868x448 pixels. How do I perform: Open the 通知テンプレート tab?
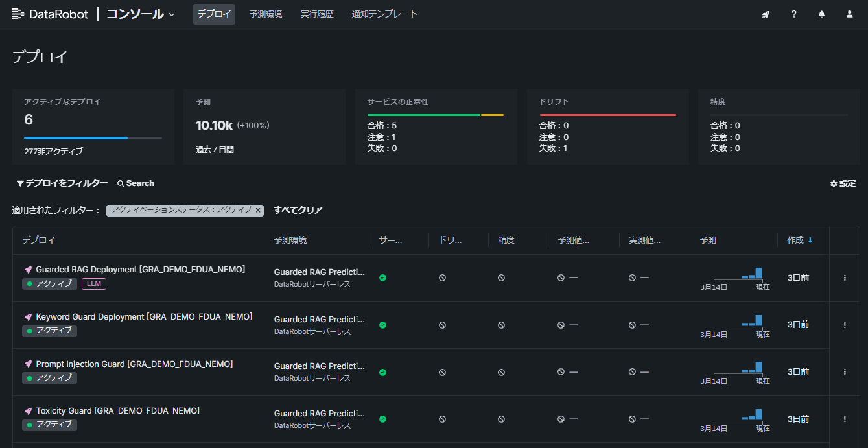click(x=385, y=14)
